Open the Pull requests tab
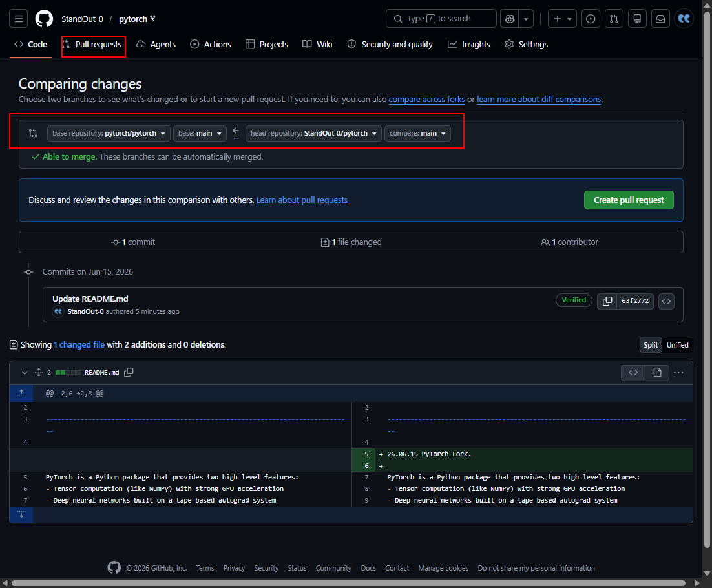 92,44
